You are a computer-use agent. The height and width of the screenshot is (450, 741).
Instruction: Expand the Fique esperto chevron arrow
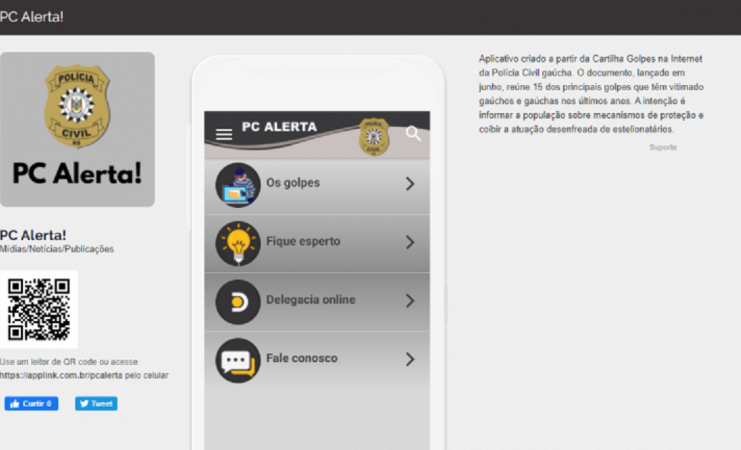point(410,242)
